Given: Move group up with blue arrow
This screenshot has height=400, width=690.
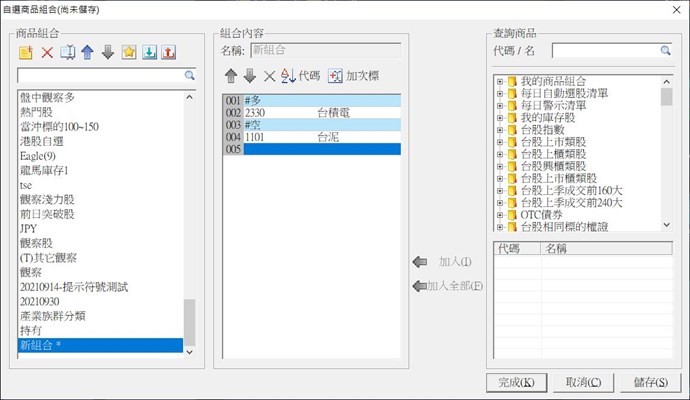Looking at the screenshot, I should [x=87, y=52].
